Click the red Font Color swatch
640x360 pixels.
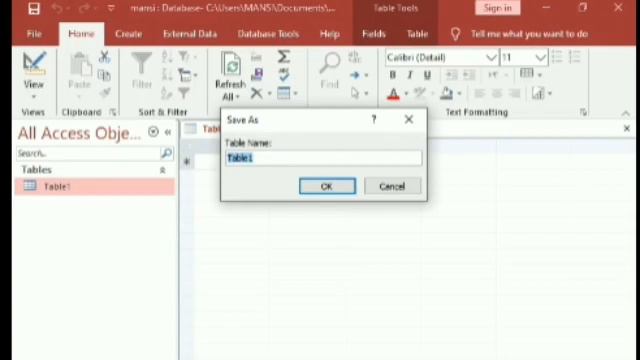pyautogui.click(x=393, y=94)
